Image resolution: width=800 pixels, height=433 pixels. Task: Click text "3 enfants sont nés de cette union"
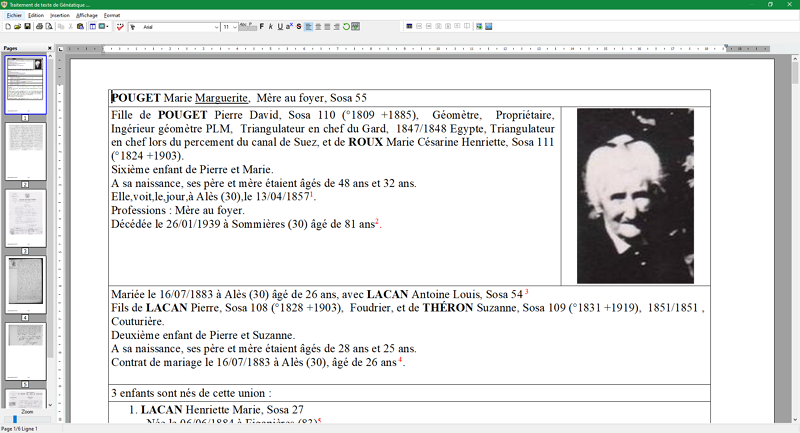point(189,393)
